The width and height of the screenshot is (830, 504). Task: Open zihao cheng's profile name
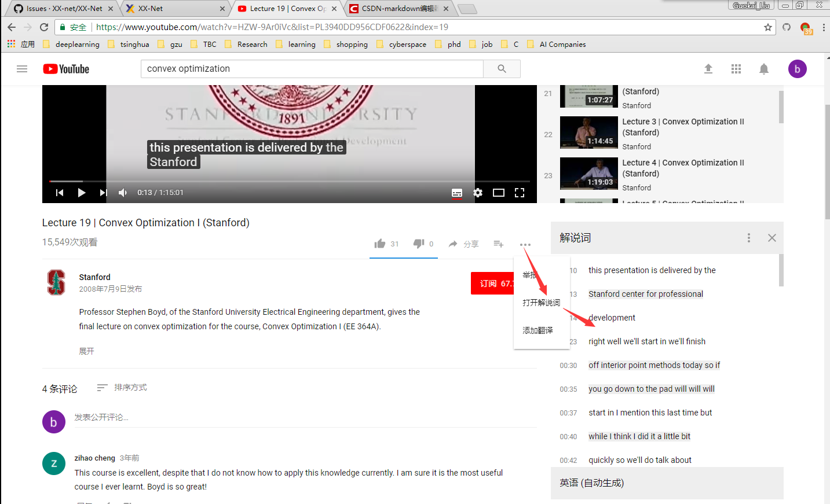coord(94,458)
